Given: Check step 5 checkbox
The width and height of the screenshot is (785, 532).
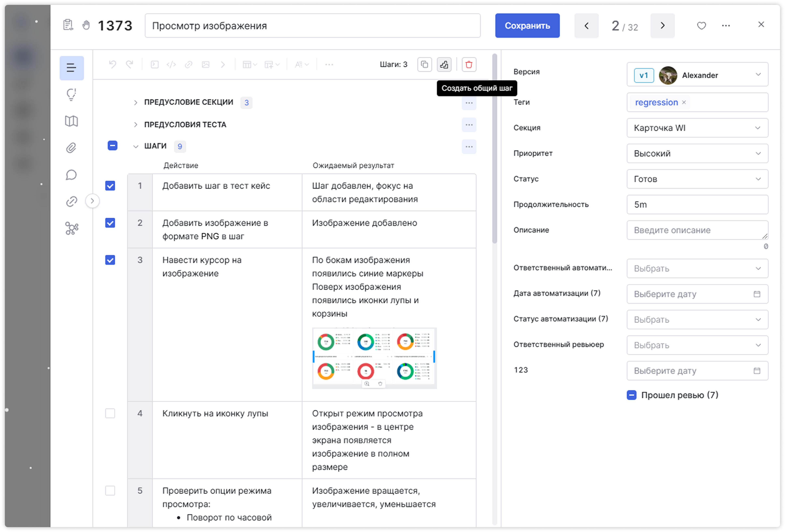Looking at the screenshot, I should pos(110,491).
